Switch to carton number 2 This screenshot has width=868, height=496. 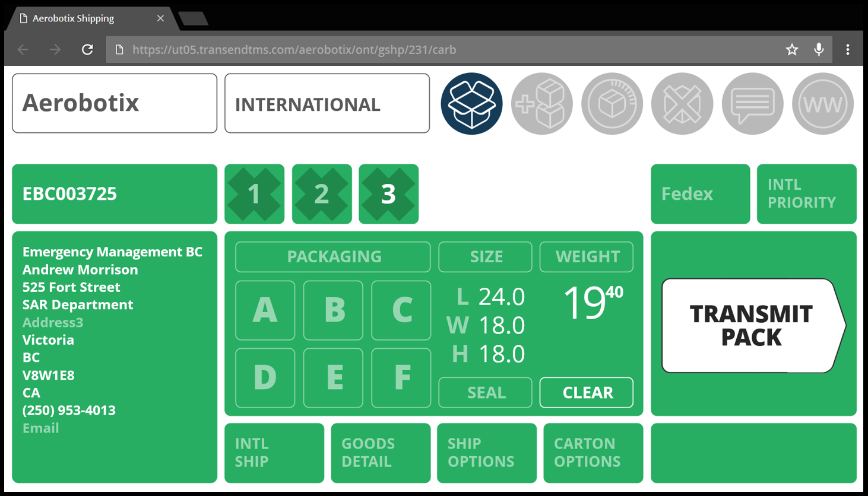(322, 194)
